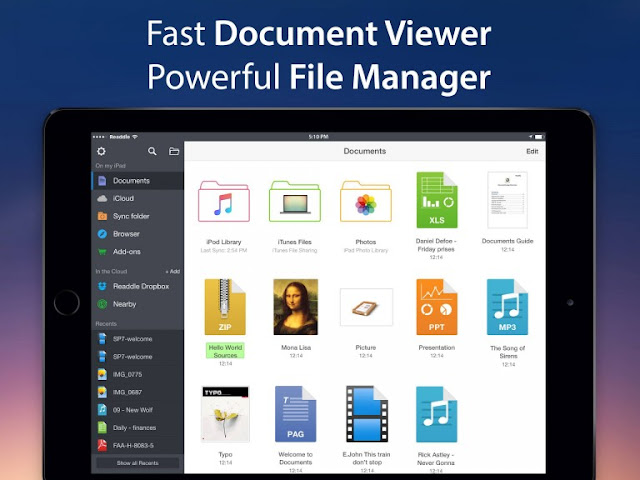Tap the Edit button
This screenshot has height=480, width=640.
[x=532, y=151]
